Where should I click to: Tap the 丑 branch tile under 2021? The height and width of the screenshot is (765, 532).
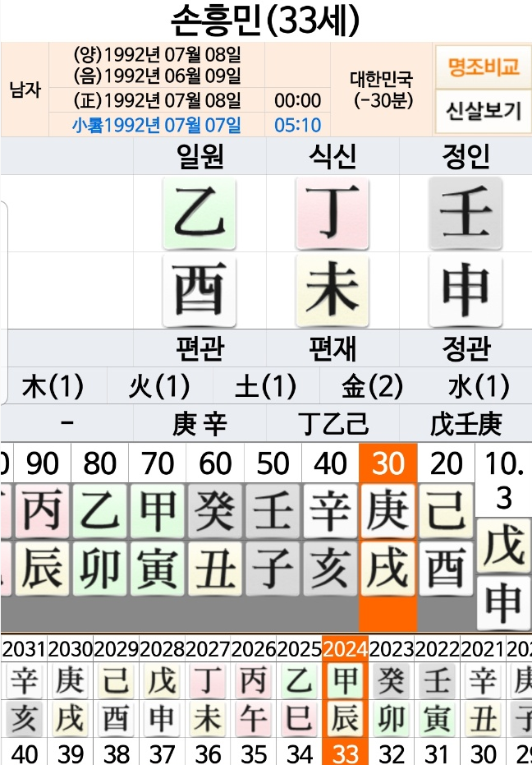click(483, 718)
